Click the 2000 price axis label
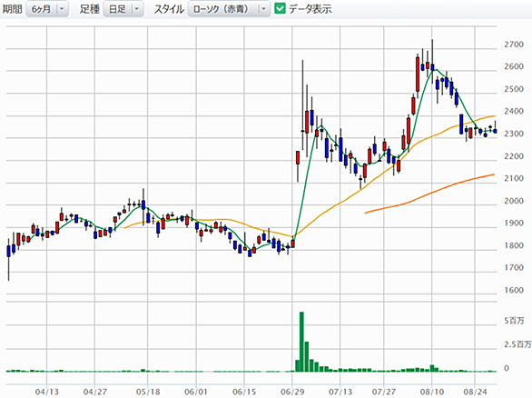The height and width of the screenshot is (398, 532). tap(514, 201)
